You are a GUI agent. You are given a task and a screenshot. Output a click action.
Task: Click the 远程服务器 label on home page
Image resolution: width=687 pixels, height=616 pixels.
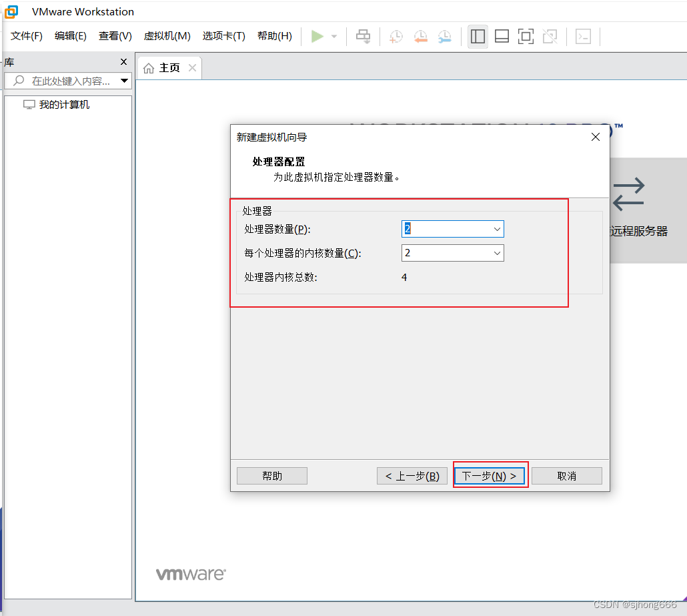tap(639, 231)
